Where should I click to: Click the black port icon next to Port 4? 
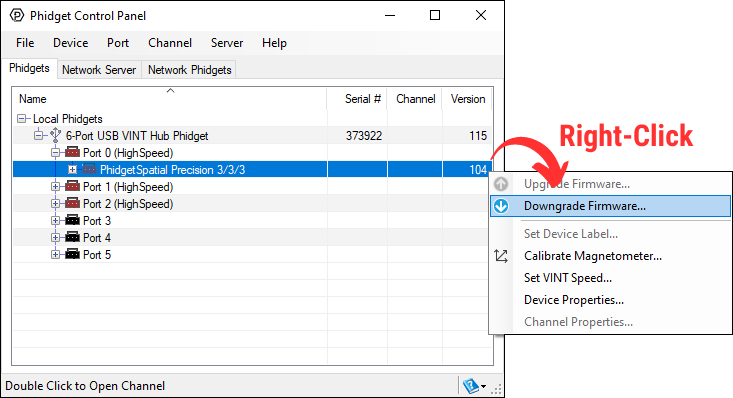click(x=72, y=238)
